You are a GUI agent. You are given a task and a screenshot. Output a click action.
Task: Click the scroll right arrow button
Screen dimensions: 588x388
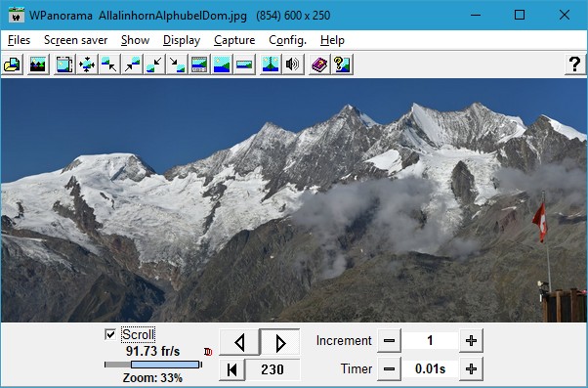coord(280,342)
